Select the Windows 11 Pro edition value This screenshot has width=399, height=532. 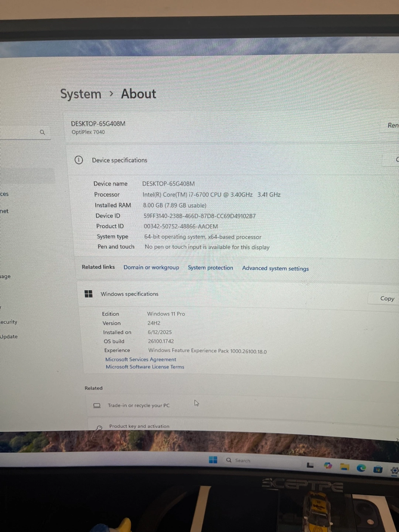[x=166, y=314]
